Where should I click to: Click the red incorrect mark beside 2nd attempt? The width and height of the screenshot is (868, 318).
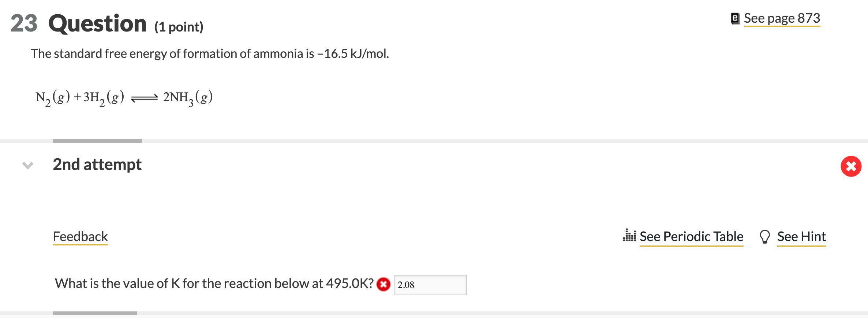851,166
